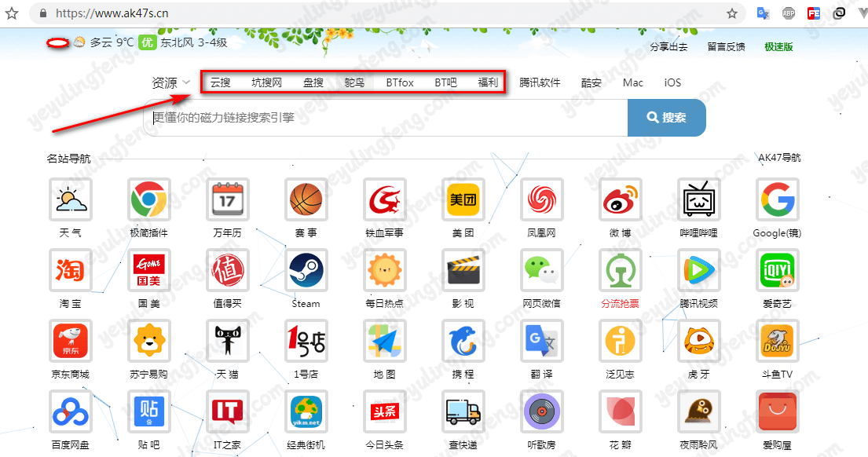868x457 pixels.
Task: Expand the 资源 category dropdown
Action: point(171,82)
